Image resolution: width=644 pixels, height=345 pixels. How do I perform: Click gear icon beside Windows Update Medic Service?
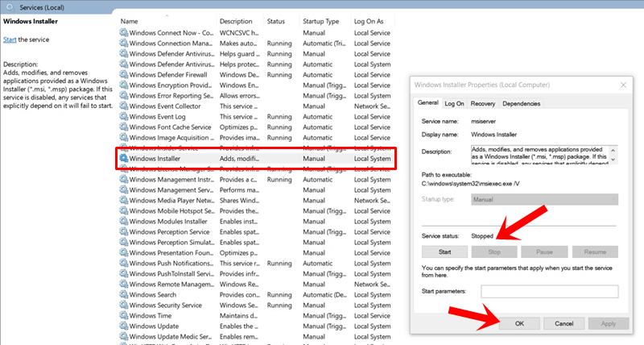click(x=124, y=336)
